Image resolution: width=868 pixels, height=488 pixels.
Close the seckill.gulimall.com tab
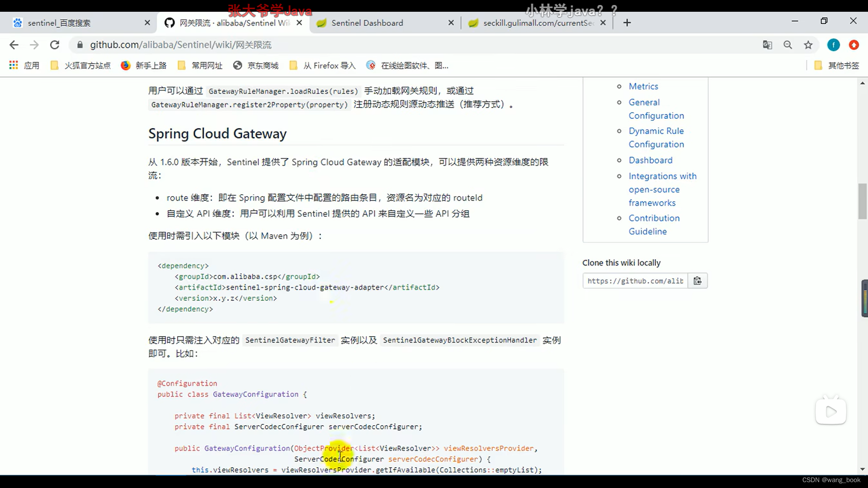pos(603,23)
